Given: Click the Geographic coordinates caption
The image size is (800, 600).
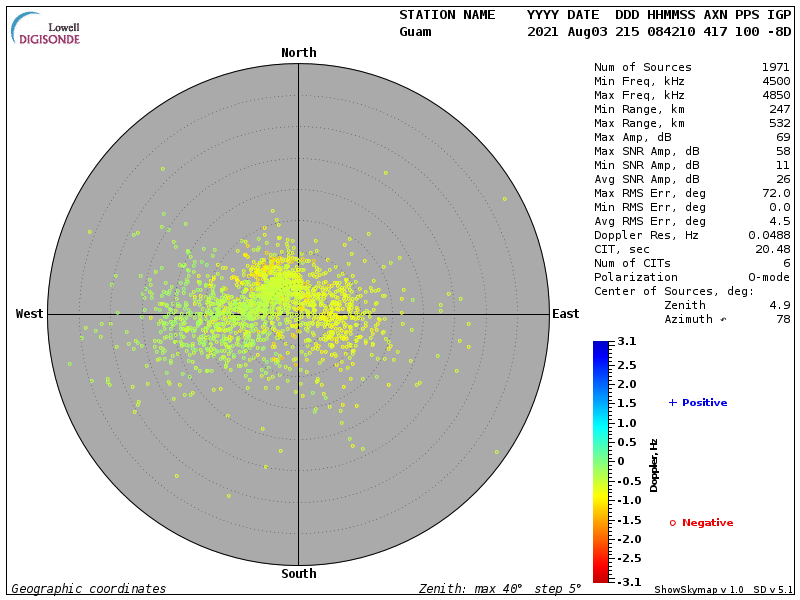Looking at the screenshot, I should pyautogui.click(x=89, y=589).
